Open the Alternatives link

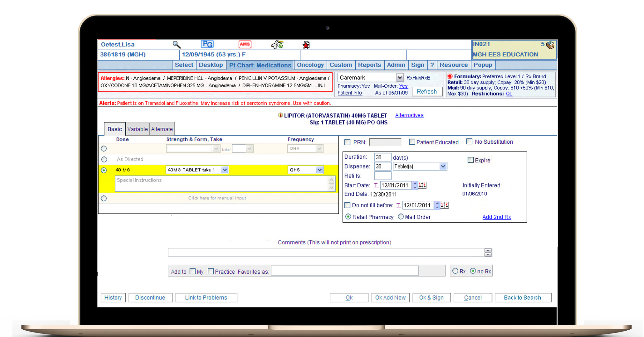409,115
